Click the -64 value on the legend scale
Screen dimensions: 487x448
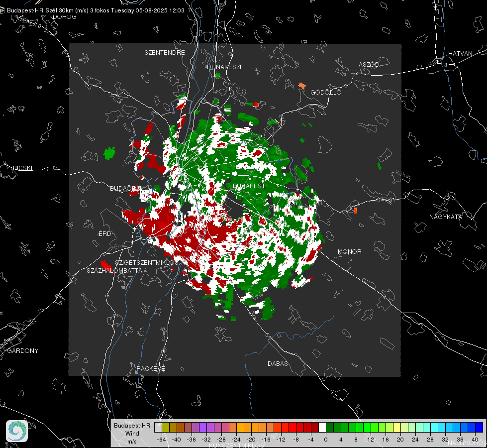[x=161, y=440]
